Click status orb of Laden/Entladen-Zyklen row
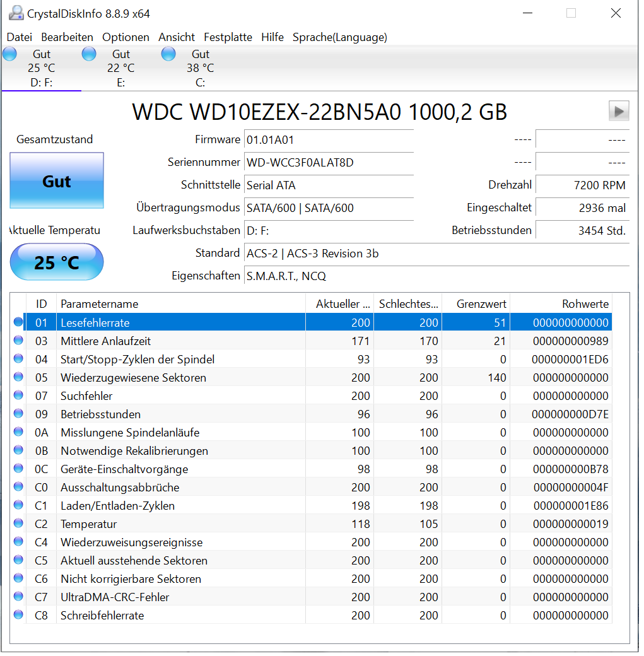The height and width of the screenshot is (656, 644). point(18,505)
